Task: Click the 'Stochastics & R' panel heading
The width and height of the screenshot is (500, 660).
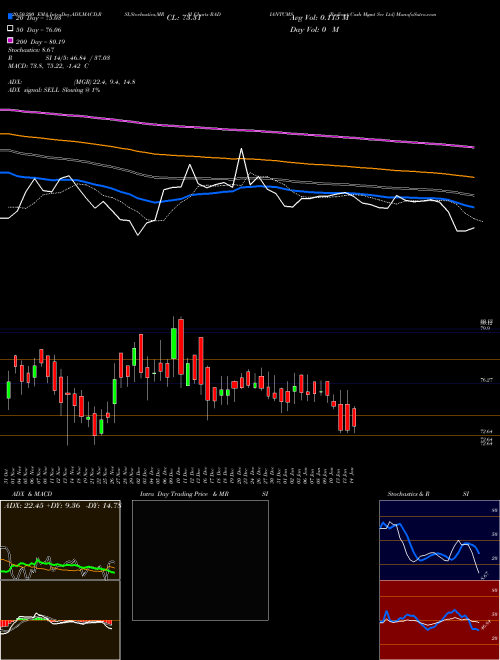Action: point(409,494)
